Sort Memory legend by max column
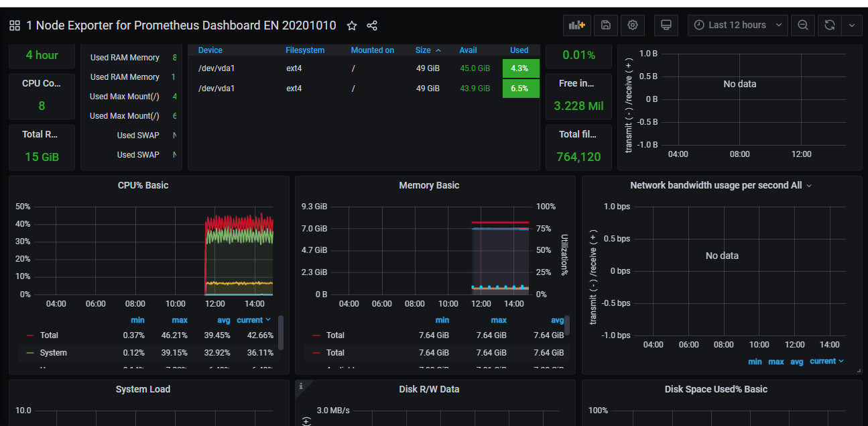 point(499,320)
